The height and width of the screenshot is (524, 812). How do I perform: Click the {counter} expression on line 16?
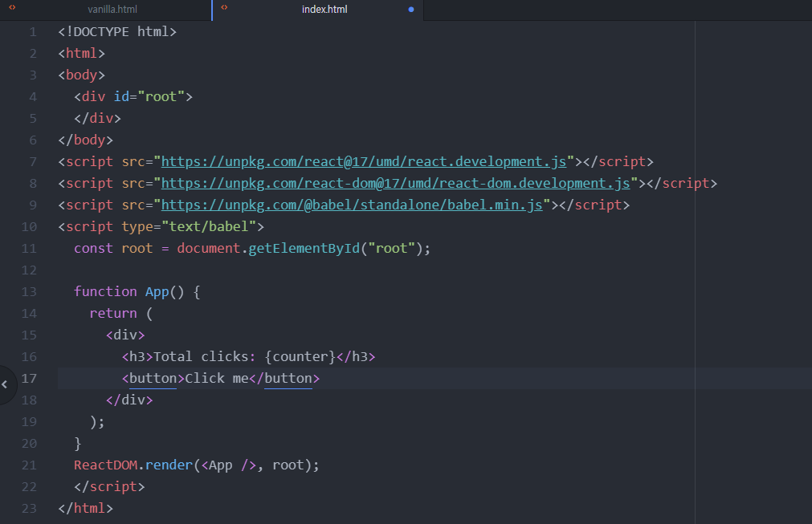[300, 357]
